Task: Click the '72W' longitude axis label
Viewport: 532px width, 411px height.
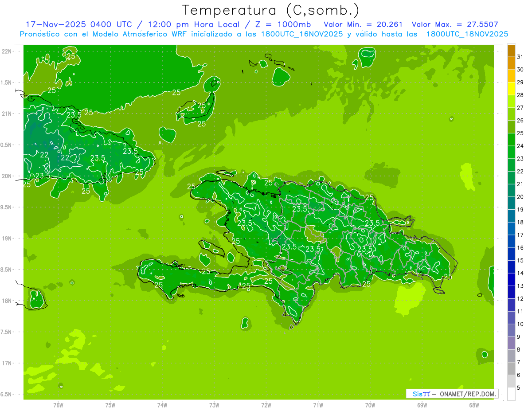Action: pos(266,405)
